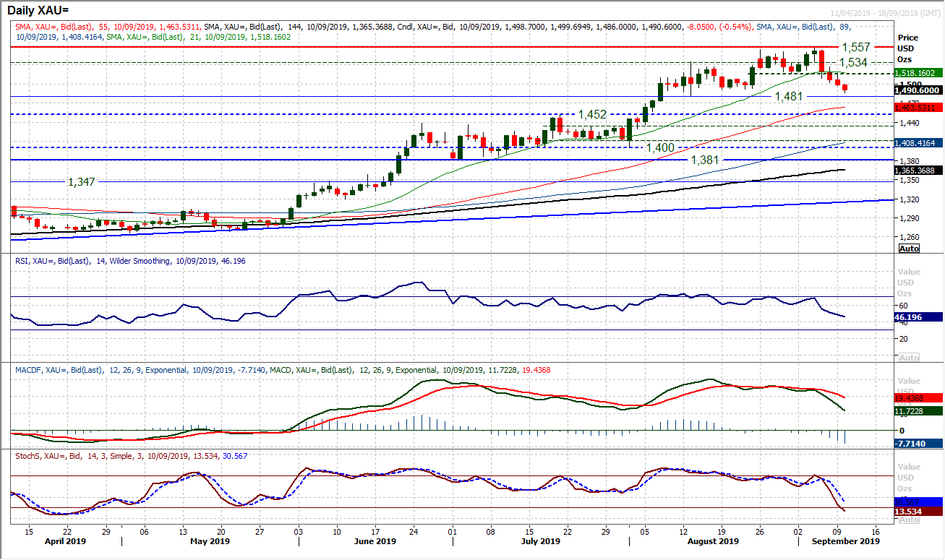Select the blue 1,408.4164 SMA price label
This screenshot has height=560, width=945.
(918, 142)
